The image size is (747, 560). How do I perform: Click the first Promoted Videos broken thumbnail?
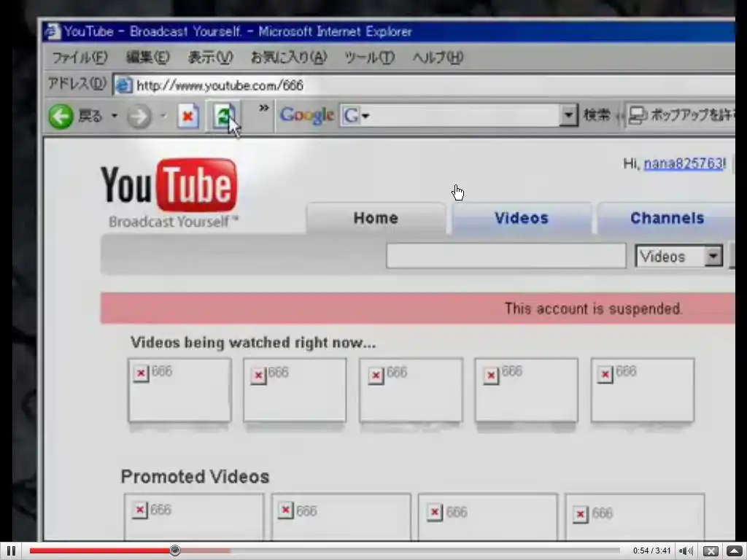coord(194,517)
